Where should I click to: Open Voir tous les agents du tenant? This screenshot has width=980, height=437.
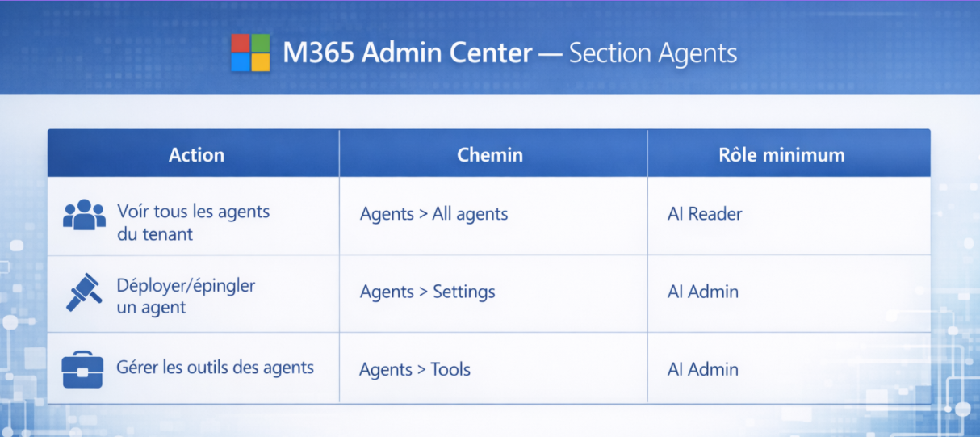193,222
